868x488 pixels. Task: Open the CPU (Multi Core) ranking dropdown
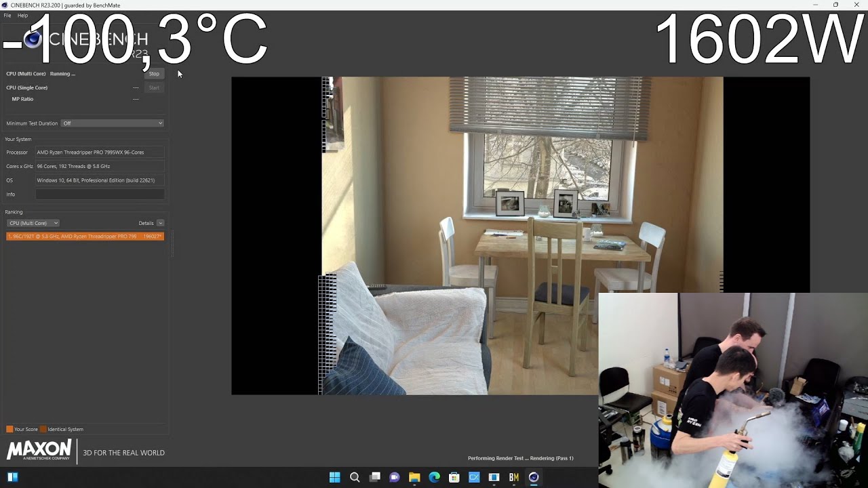pos(33,223)
